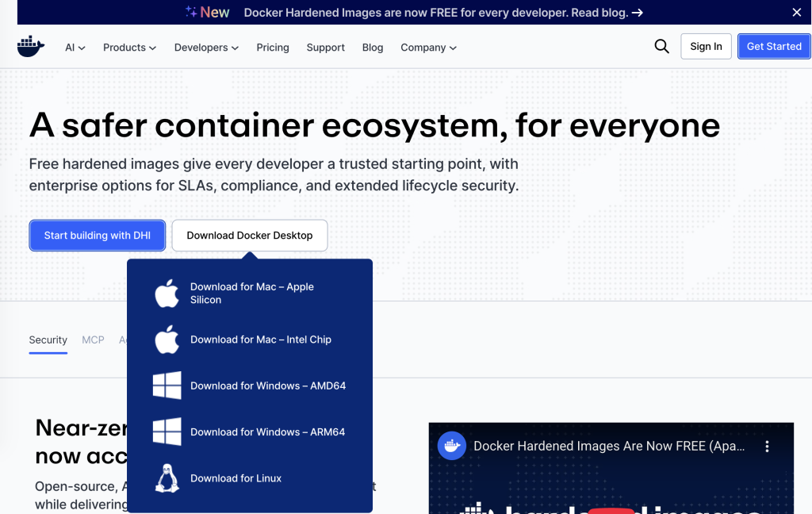Viewport: 812px width, 514px height.
Task: Select the Security tab
Action: pos(48,339)
